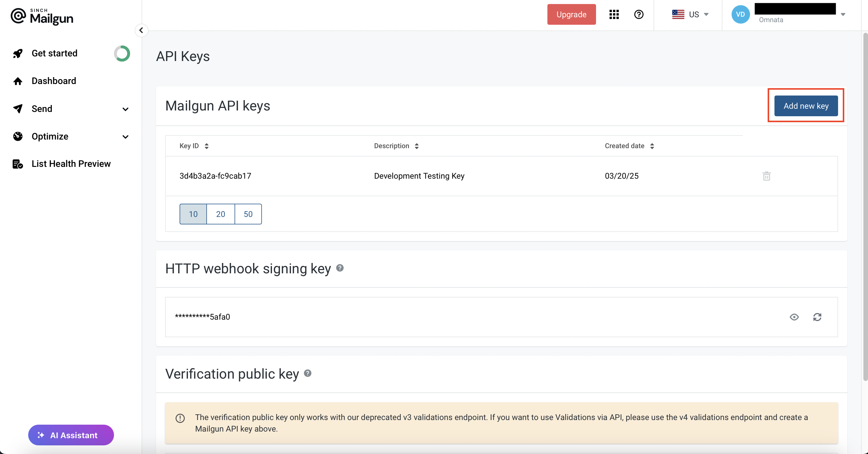Expand the Send menu
Screen dimensions: 868x454
(125, 109)
